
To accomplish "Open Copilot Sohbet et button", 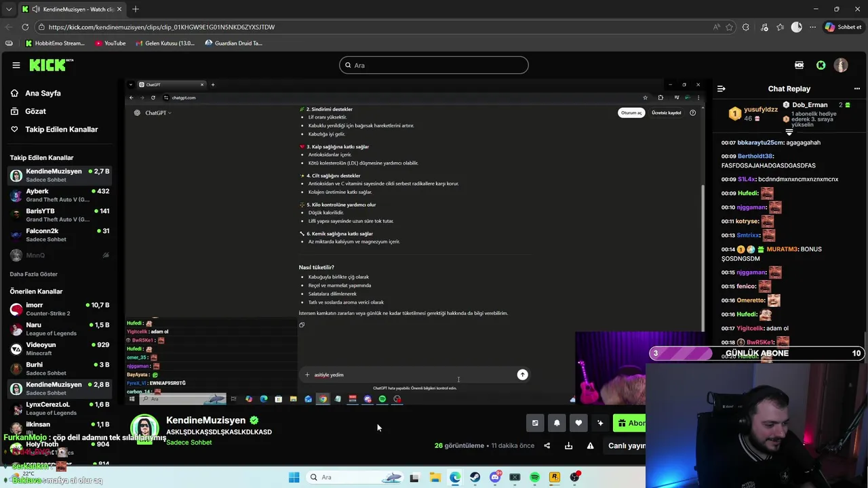I will tap(843, 27).
